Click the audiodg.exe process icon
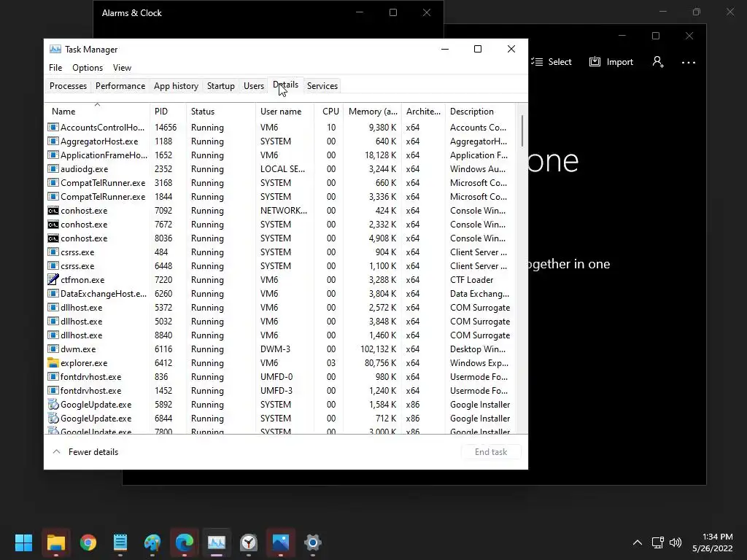This screenshot has width=747, height=560. [x=53, y=169]
